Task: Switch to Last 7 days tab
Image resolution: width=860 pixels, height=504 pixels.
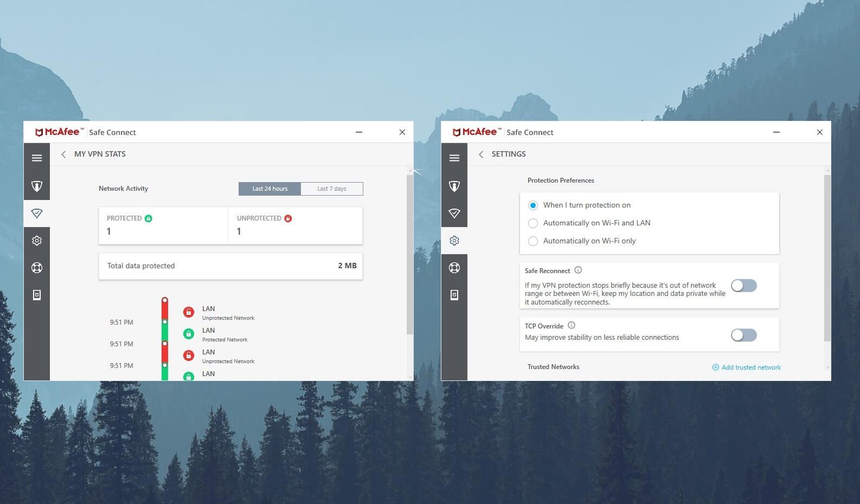Action: [x=332, y=189]
